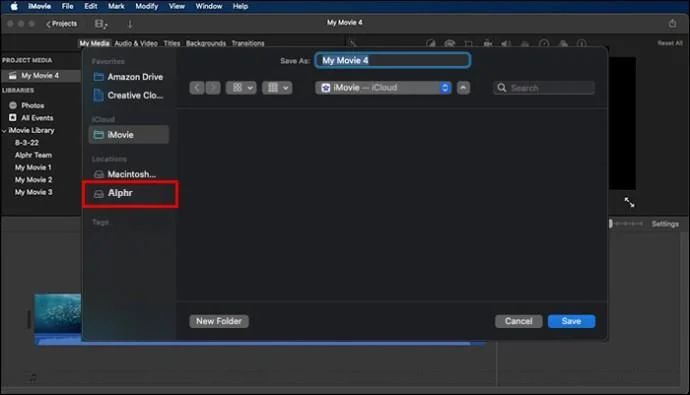
Task: Choose Amazon Drive in Favorites
Action: [x=128, y=77]
